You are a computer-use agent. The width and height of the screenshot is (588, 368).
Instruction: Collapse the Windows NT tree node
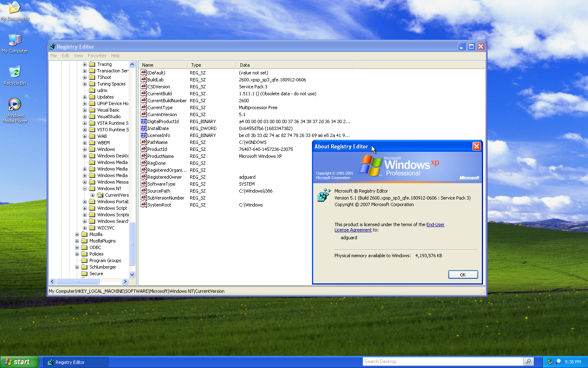(85, 188)
